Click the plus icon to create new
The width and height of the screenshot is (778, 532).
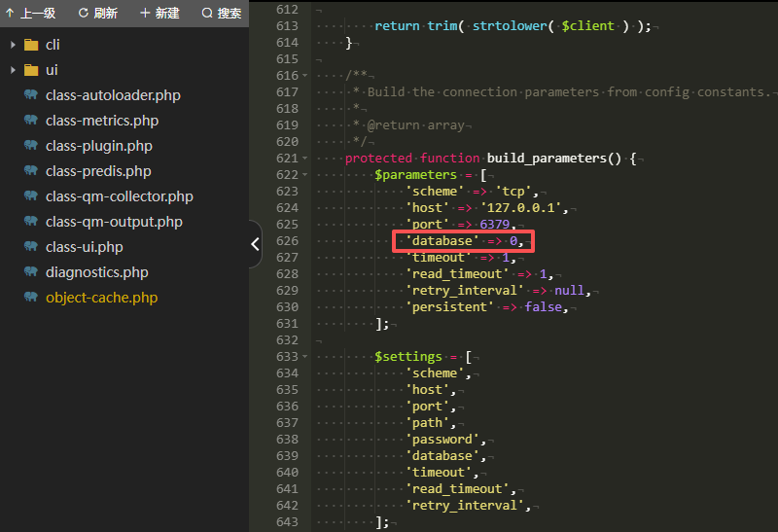click(146, 14)
